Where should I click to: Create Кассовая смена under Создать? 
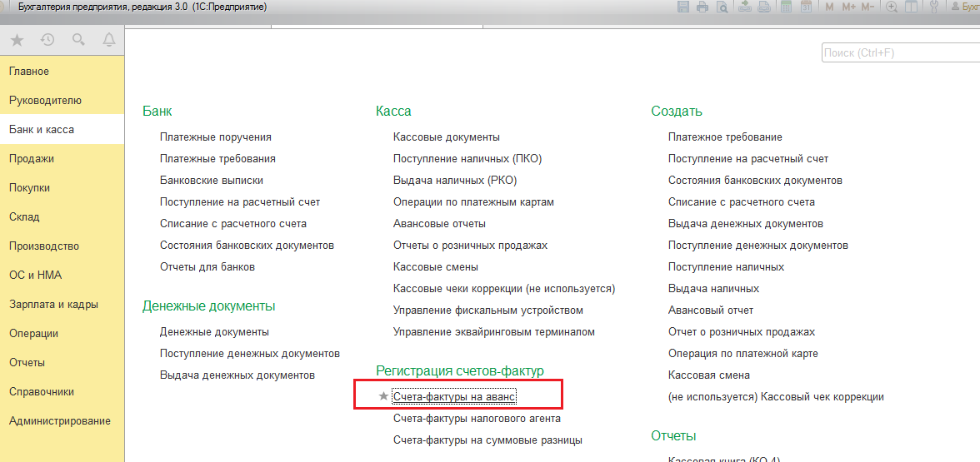point(708,375)
